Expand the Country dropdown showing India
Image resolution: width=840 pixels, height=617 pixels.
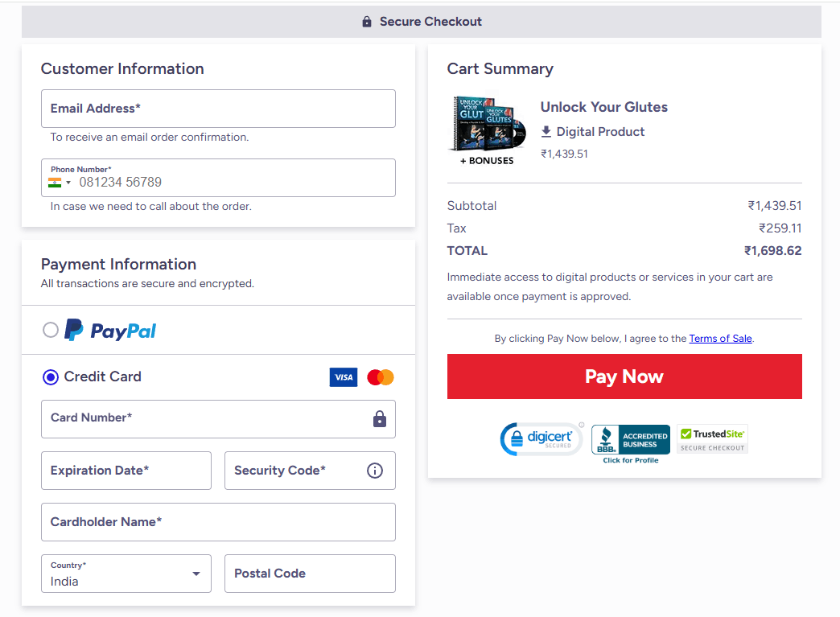click(126, 574)
